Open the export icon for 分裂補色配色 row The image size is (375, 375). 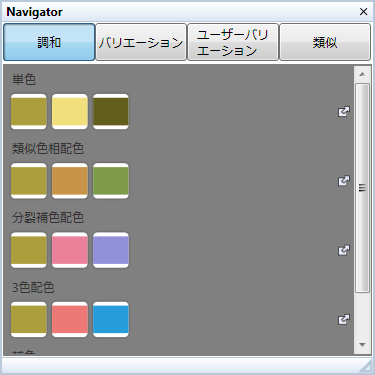(344, 250)
